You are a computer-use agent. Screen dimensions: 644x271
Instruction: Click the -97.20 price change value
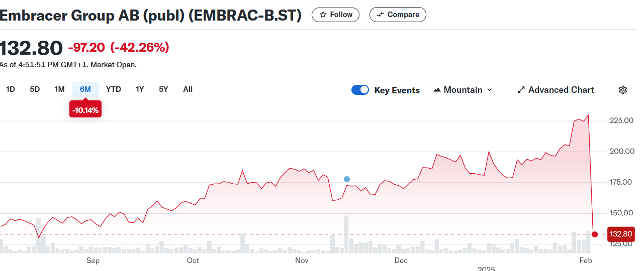[86, 48]
